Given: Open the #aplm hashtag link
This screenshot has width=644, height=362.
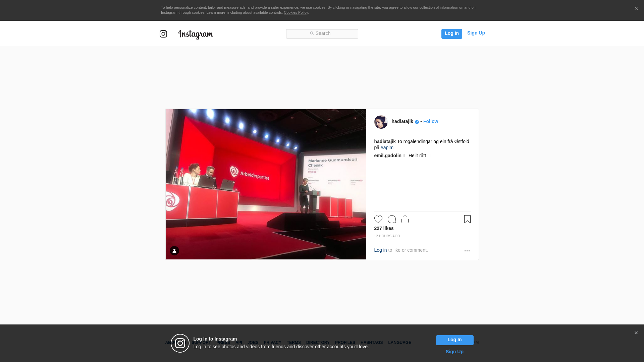Looking at the screenshot, I should [387, 147].
